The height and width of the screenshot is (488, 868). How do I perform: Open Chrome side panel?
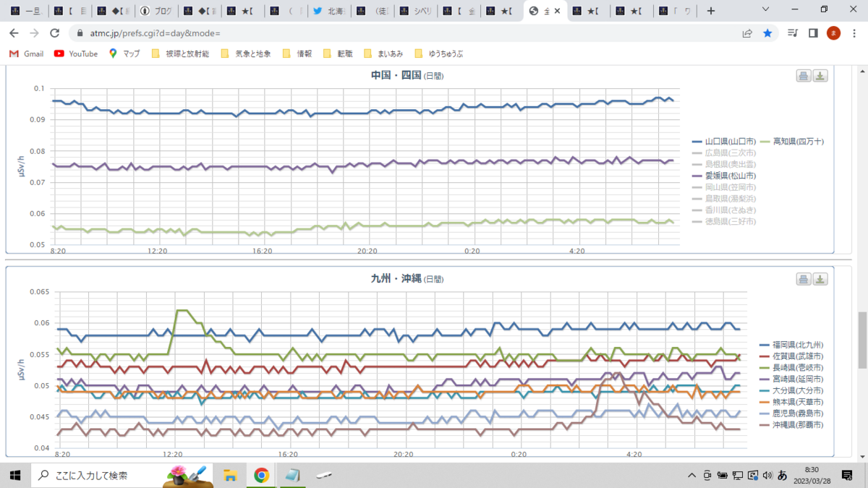click(x=813, y=33)
